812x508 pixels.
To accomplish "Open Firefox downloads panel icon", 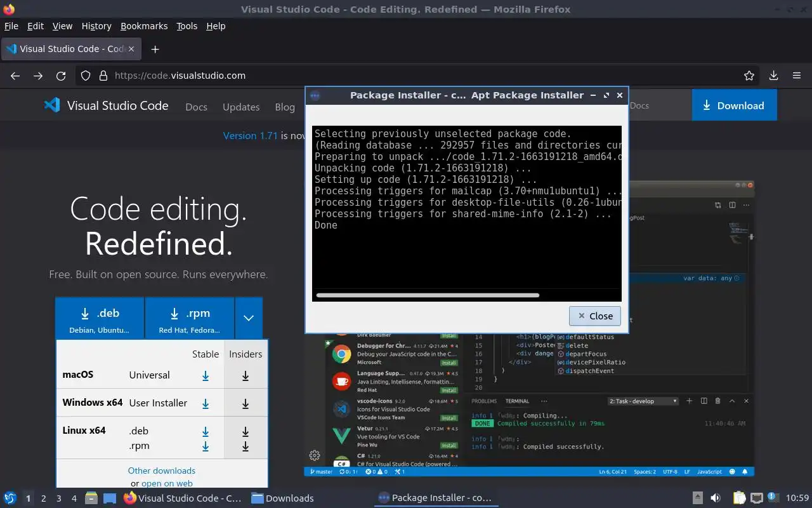I will pyautogui.click(x=773, y=76).
